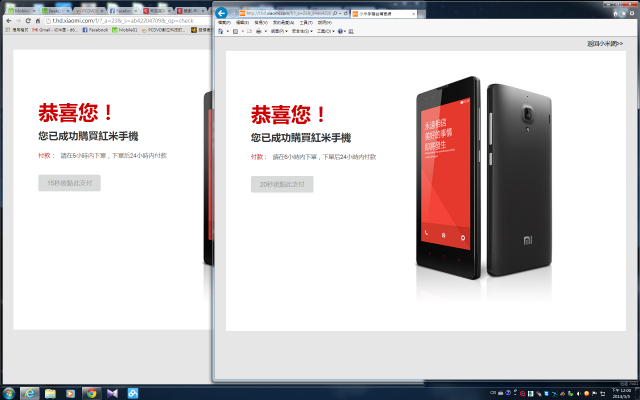This screenshot has height=400, width=640.
Task: Open the blue app icon after Visual Studio
Action: tap(133, 393)
